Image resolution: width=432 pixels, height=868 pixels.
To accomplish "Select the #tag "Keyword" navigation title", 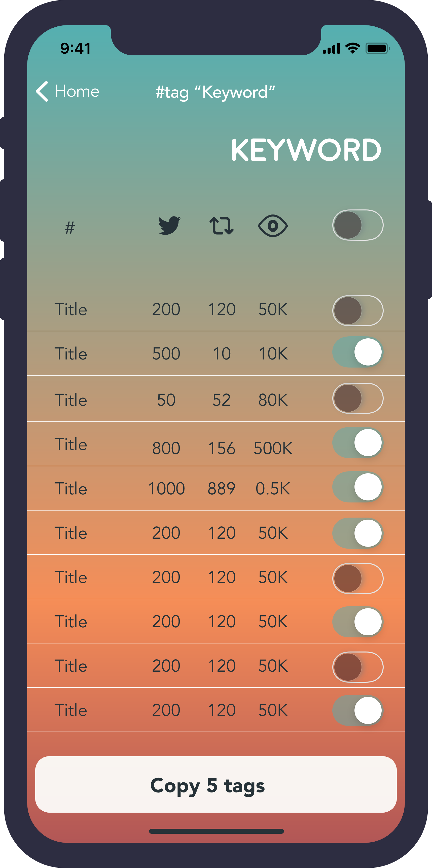I will pyautogui.click(x=215, y=92).
